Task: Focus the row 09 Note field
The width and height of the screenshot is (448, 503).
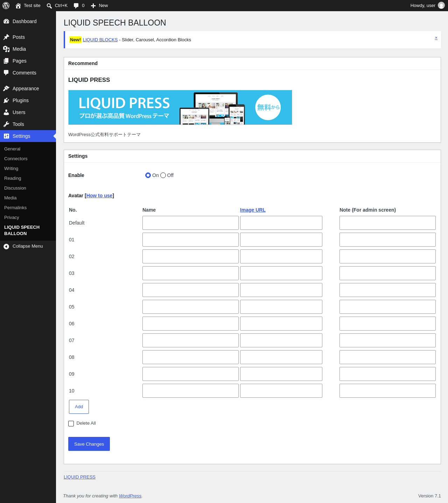Action: 387,374
